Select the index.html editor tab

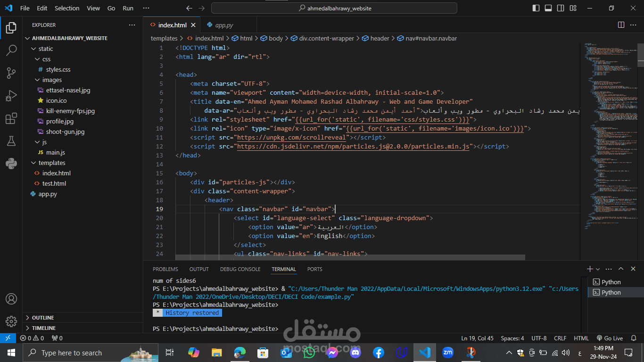(172, 25)
